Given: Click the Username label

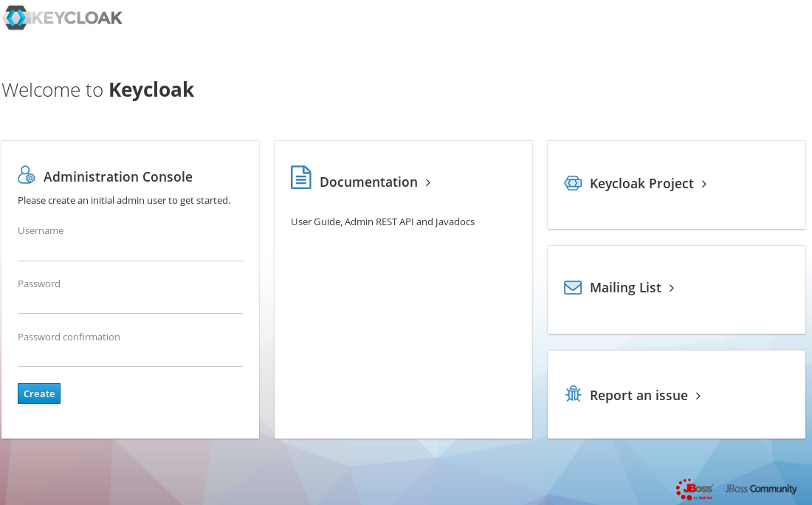Looking at the screenshot, I should coord(41,231).
